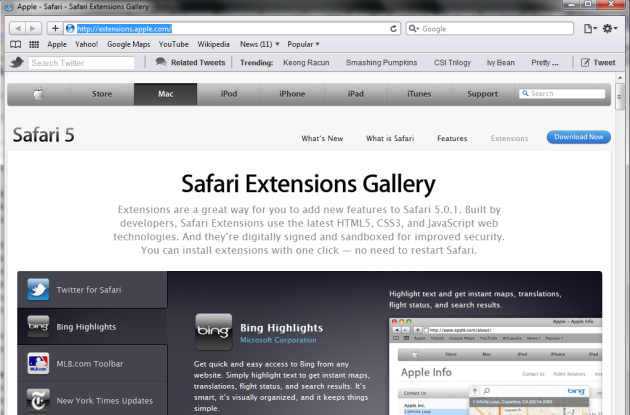The height and width of the screenshot is (415, 630).
Task: Click the large Bing logo in detail pane
Action: click(x=213, y=332)
